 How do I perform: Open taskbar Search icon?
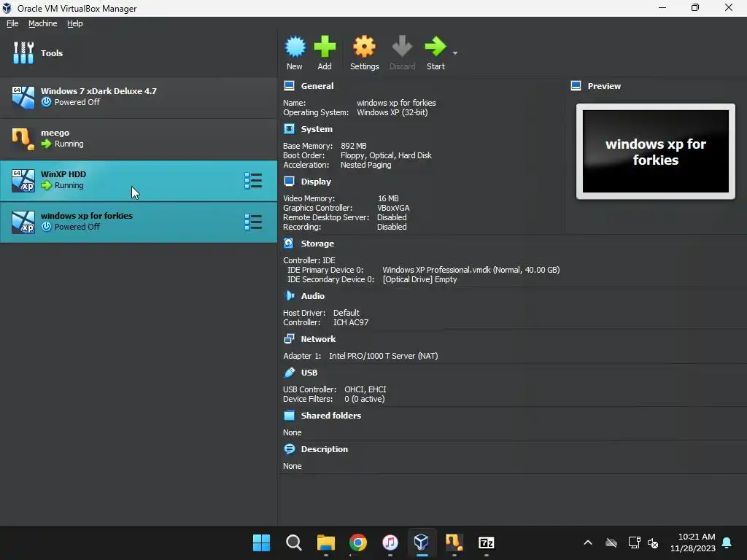click(x=294, y=542)
